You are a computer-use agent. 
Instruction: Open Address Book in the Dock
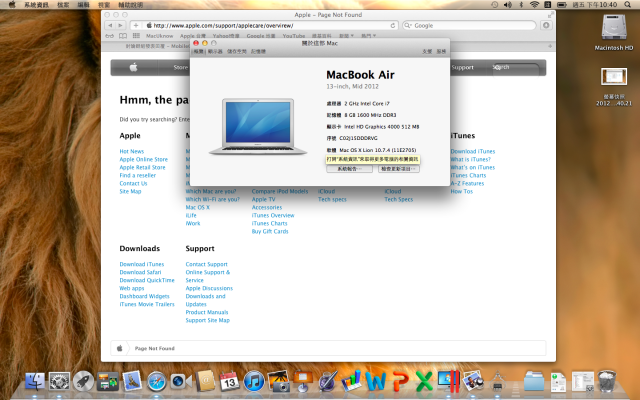[x=205, y=382]
